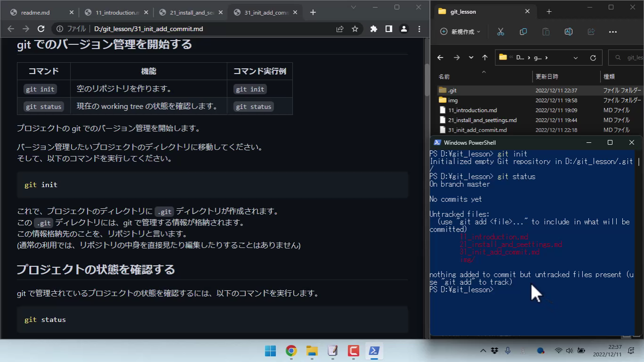Screen dimensions: 644x362
Task: Sort files by 更新日時 column
Action: click(x=547, y=76)
